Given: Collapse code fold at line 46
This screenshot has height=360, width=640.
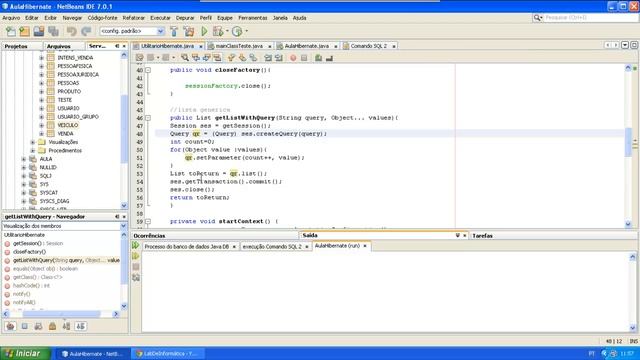Looking at the screenshot, I should [148, 118].
